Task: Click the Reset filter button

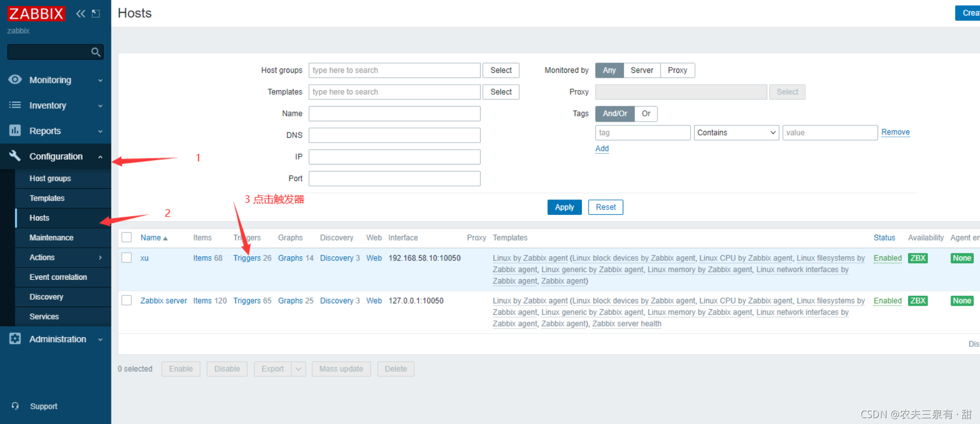Action: [606, 207]
